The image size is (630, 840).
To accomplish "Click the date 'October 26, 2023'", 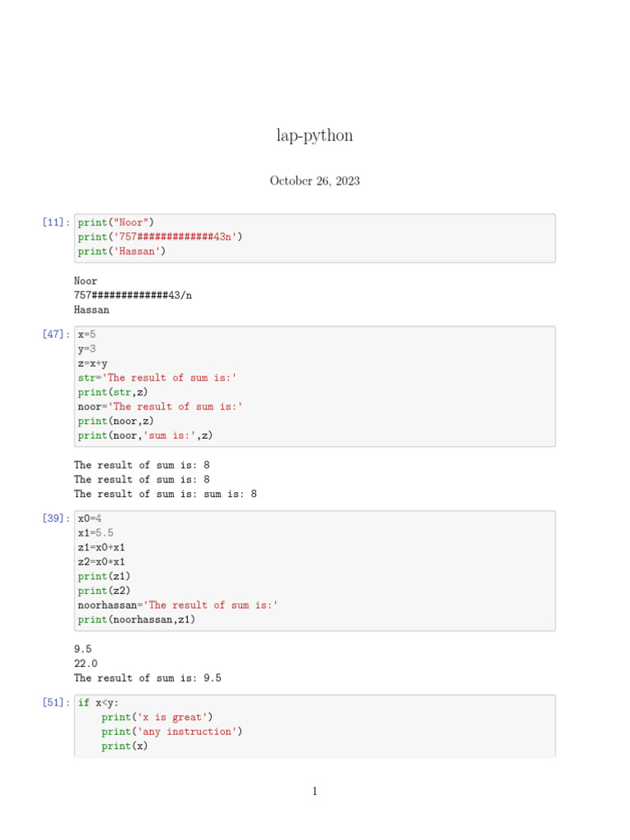I will pos(314,181).
